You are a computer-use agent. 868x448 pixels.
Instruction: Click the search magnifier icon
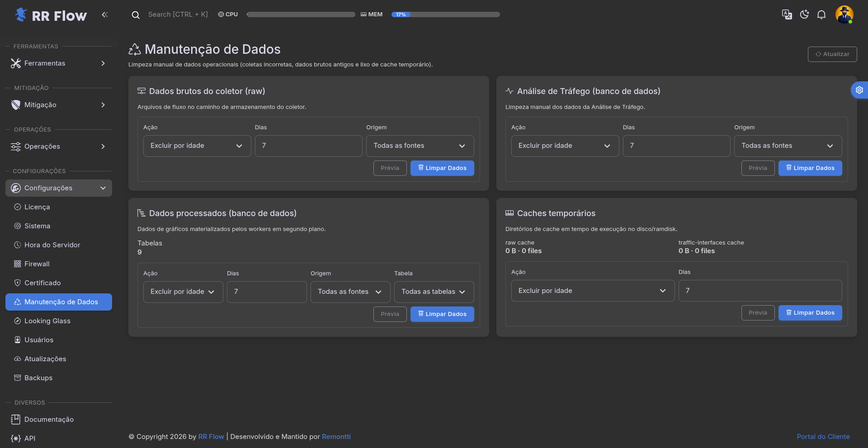(x=135, y=15)
